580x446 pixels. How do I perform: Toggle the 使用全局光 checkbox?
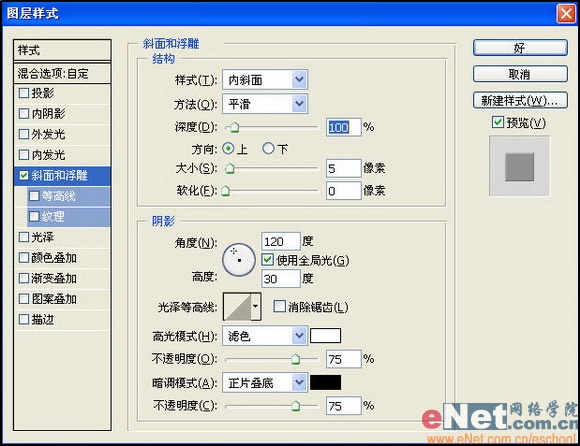(x=267, y=260)
